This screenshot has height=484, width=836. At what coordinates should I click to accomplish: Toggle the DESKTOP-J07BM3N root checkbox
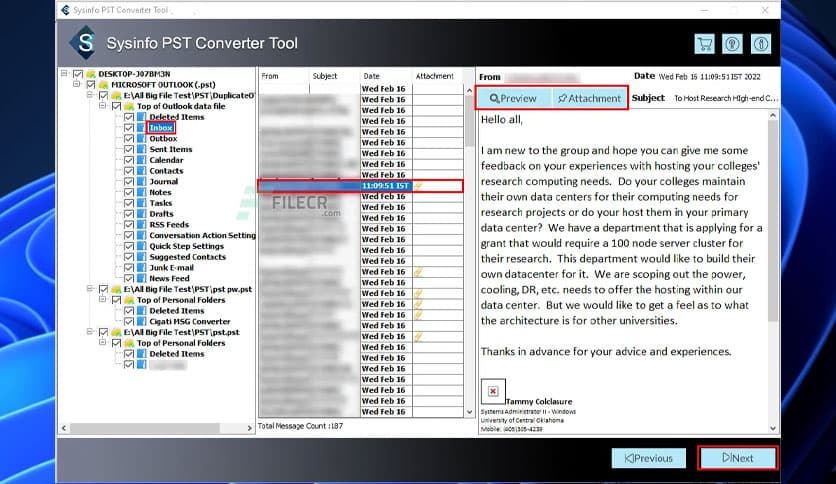[x=78, y=74]
